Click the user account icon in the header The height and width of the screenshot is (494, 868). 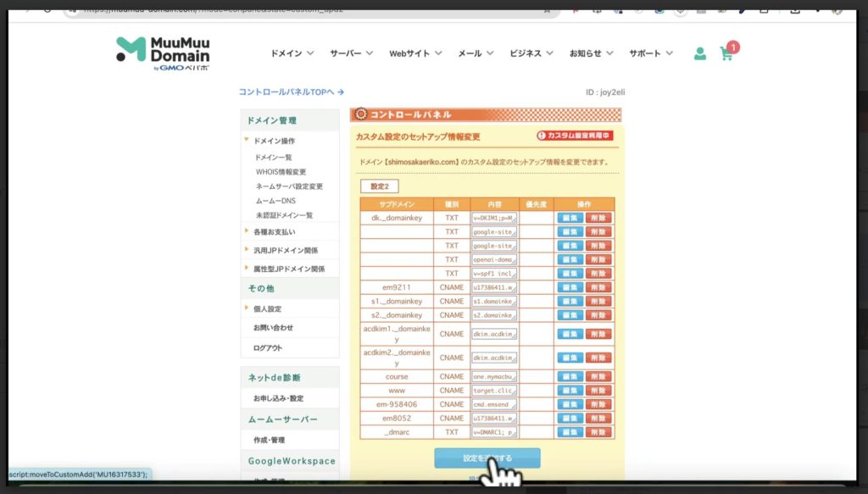(699, 53)
